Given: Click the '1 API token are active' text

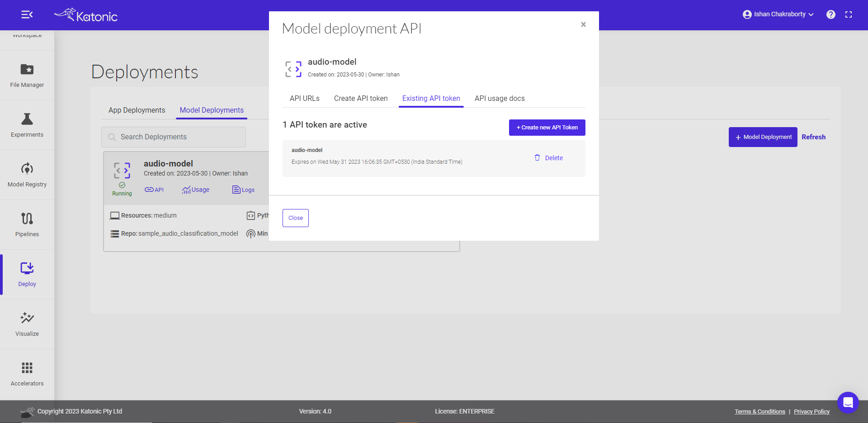Looking at the screenshot, I should tap(325, 125).
